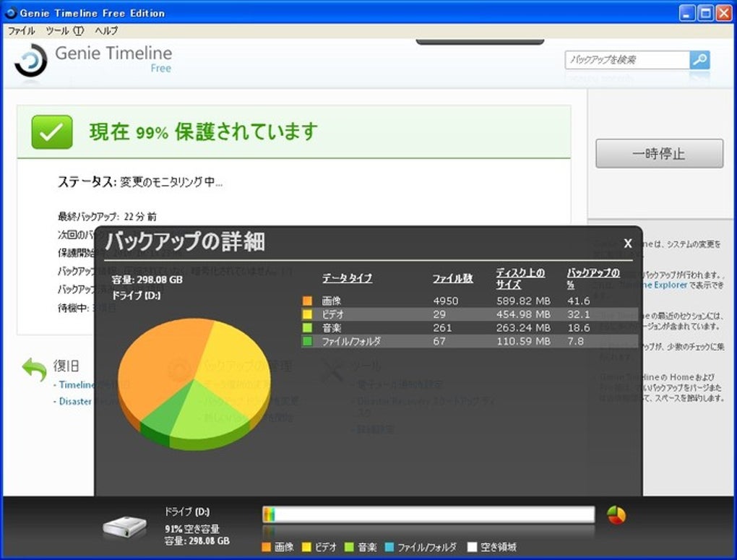
Task: Click the size value 110.59 MB
Action: [x=523, y=341]
